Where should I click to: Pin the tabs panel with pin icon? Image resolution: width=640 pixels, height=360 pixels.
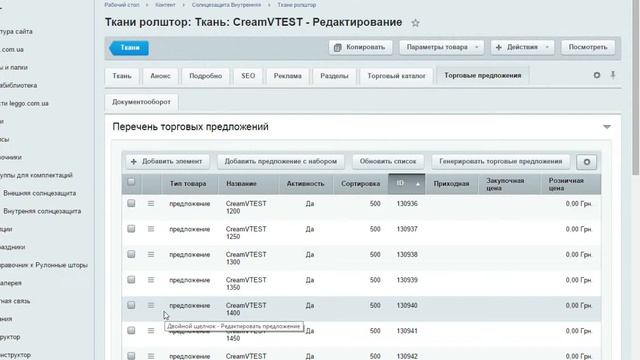click(x=613, y=75)
